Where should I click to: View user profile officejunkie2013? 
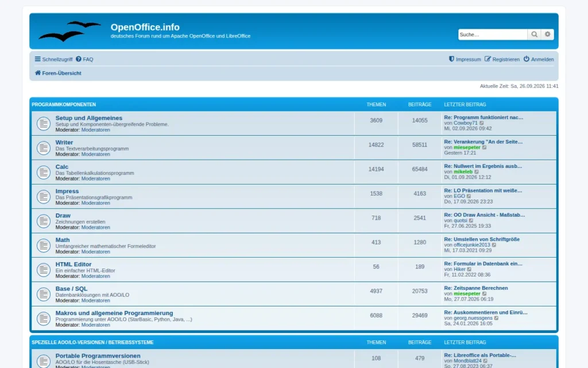click(x=472, y=245)
